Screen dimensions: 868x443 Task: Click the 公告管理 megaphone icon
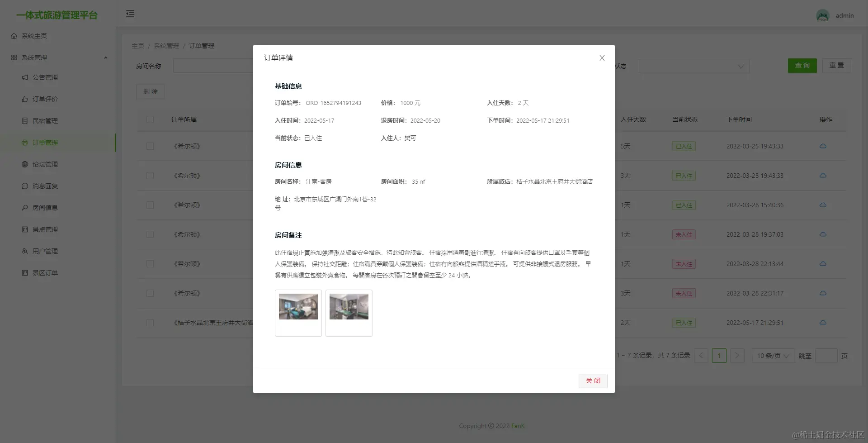[25, 77]
